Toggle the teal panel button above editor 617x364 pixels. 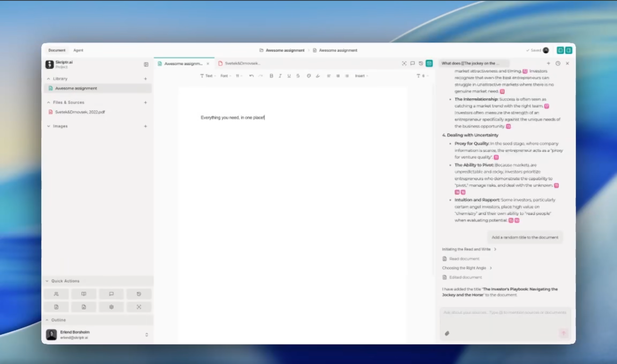pyautogui.click(x=429, y=63)
